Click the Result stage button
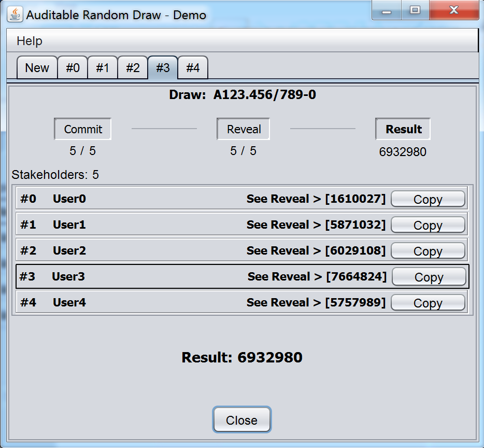This screenshot has width=484, height=448. pos(403,129)
